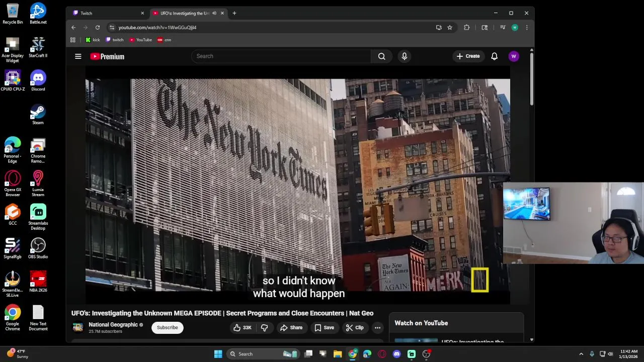Screen dimensions: 644x362
Task: Open the YouTube bookmark
Action: (x=141, y=40)
